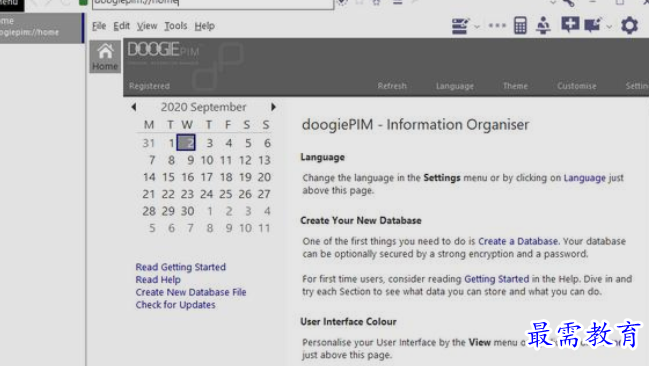Select 30 in the calendar
Image resolution: width=649 pixels, height=366 pixels.
click(x=187, y=211)
